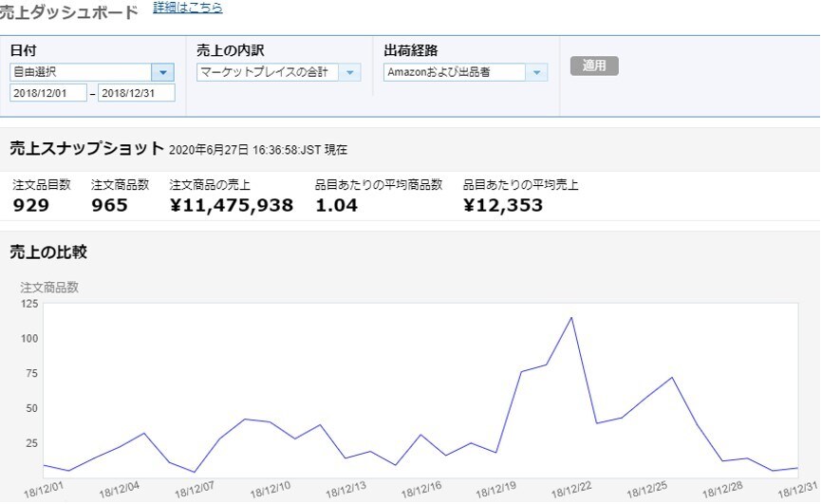Click the 18/12/28 axis label
This screenshot has width=822, height=504.
(x=722, y=490)
